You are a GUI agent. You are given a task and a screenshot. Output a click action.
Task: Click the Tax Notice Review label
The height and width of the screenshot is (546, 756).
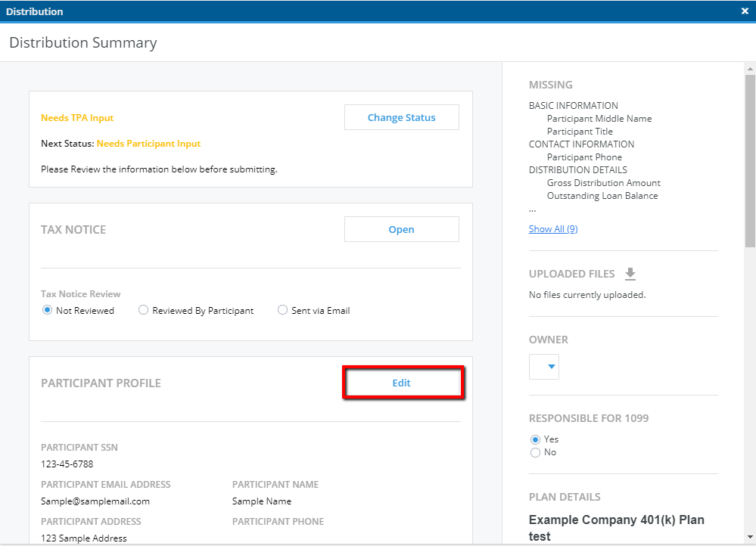(x=80, y=294)
